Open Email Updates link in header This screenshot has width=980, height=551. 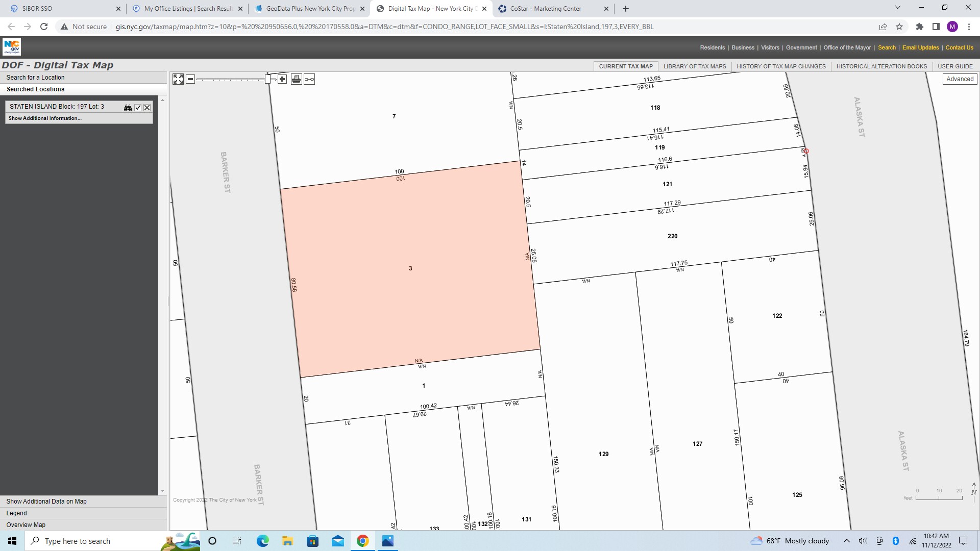tap(920, 47)
